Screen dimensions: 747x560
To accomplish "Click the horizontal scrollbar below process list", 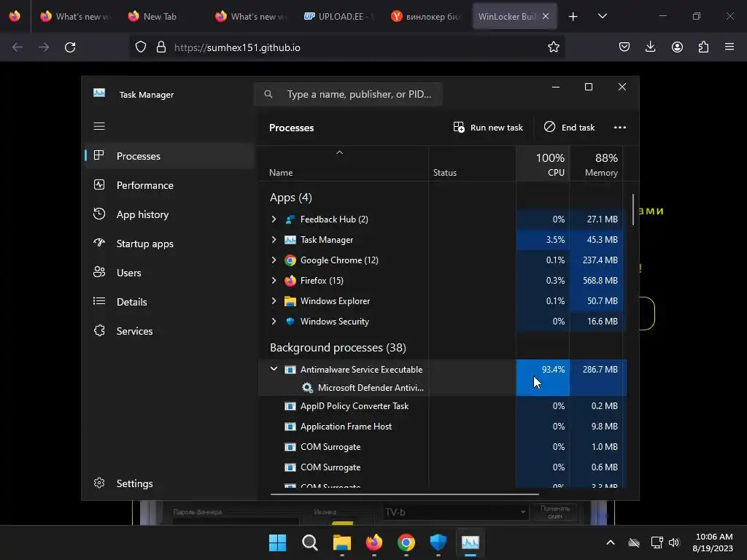I will click(404, 494).
